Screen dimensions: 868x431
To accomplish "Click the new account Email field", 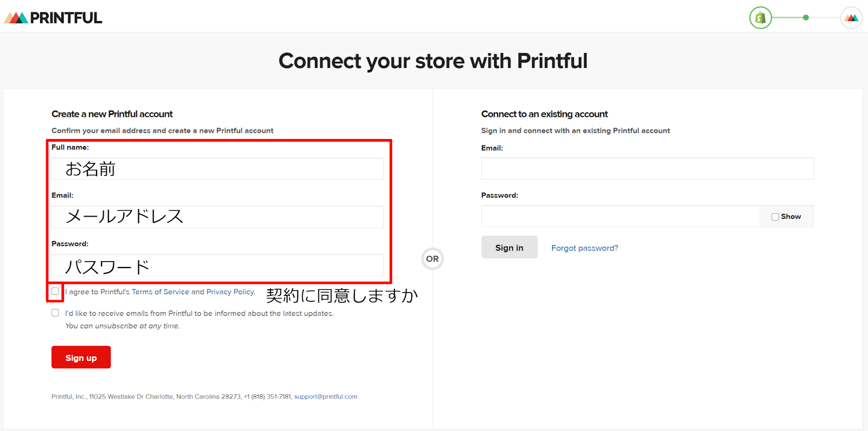I will click(x=218, y=217).
